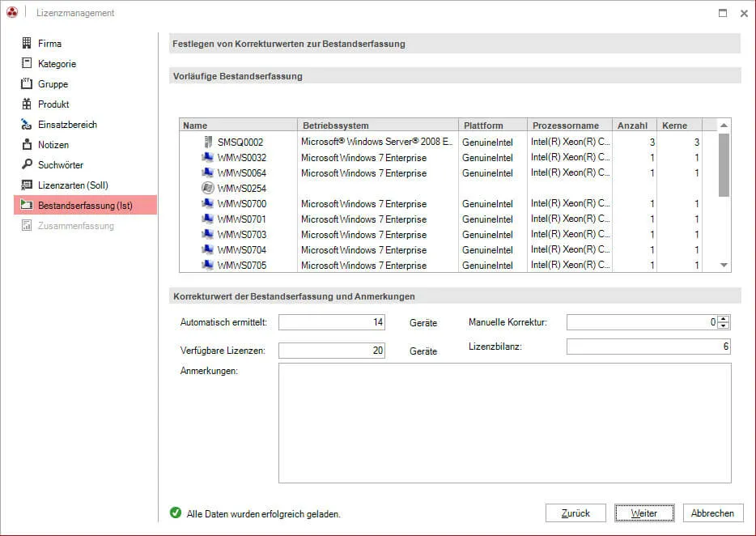Select the WMWS0254 row name
This screenshot has height=536, width=756.
point(241,188)
